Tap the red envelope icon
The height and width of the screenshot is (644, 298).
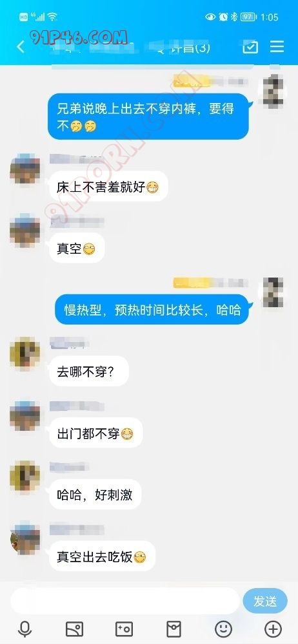[x=174, y=629]
